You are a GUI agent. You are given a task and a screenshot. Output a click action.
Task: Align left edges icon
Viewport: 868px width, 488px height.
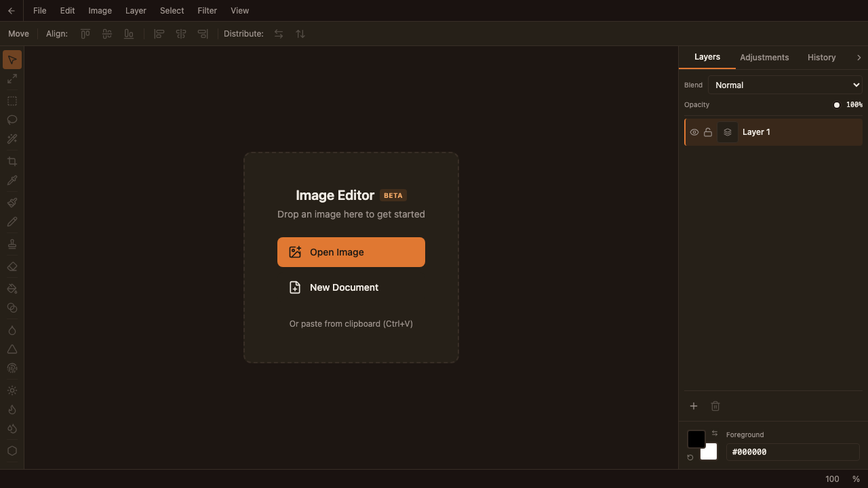click(x=159, y=34)
